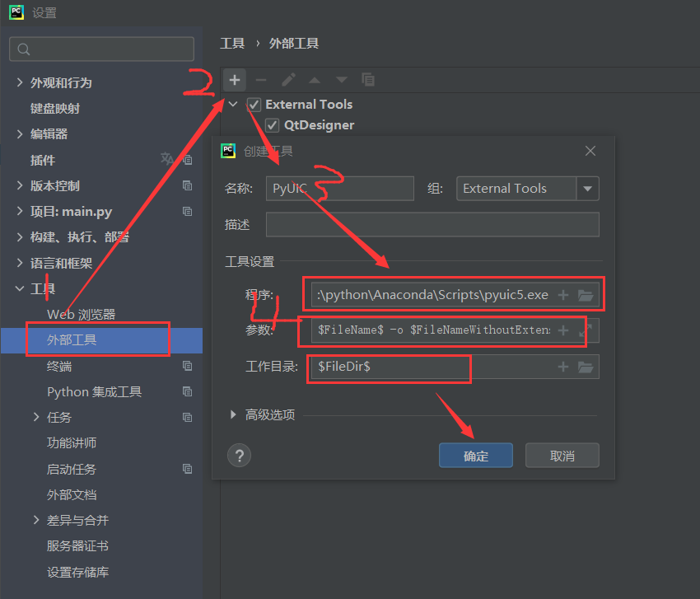Click the 取消 button
Screen dimensions: 700x599
tap(562, 456)
